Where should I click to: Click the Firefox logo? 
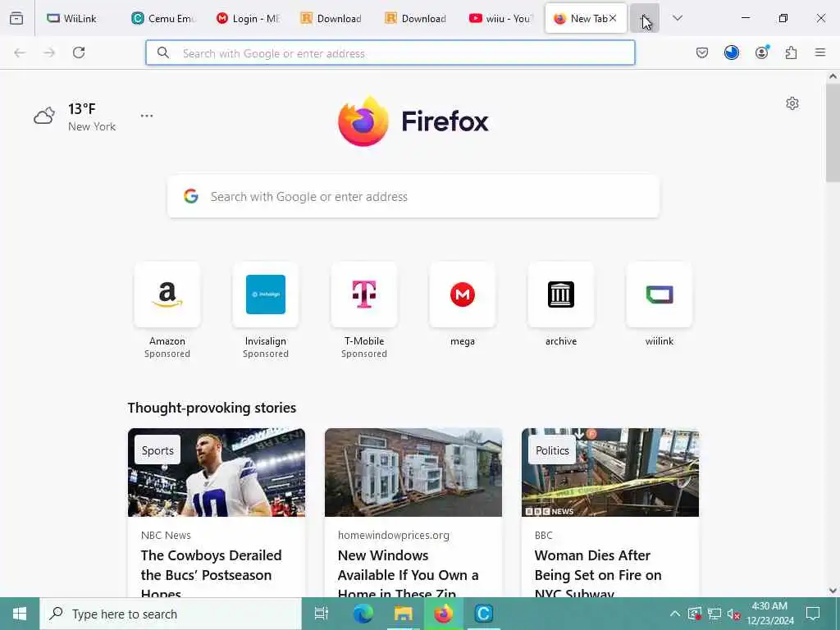pyautogui.click(x=413, y=121)
